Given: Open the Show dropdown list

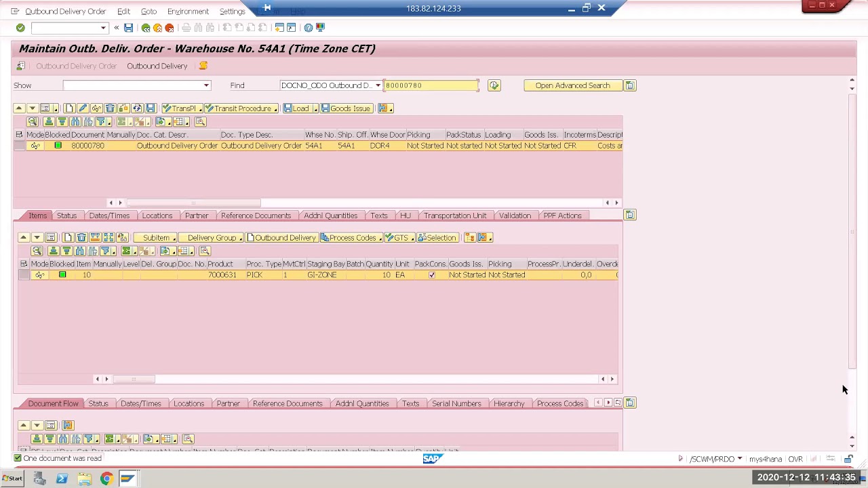Looking at the screenshot, I should 206,85.
